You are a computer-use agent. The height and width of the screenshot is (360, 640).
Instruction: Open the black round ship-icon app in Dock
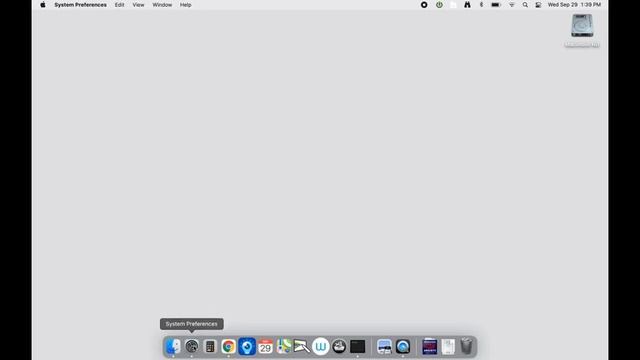(339, 347)
